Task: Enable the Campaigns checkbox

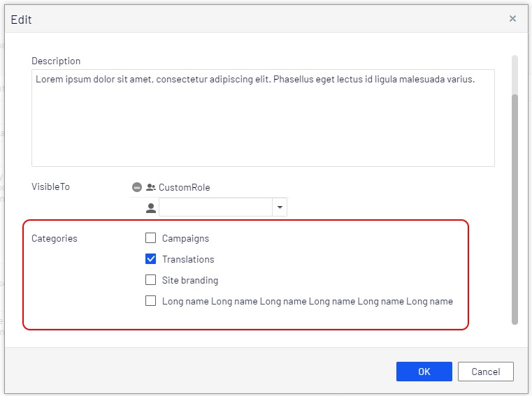Action: tap(150, 238)
